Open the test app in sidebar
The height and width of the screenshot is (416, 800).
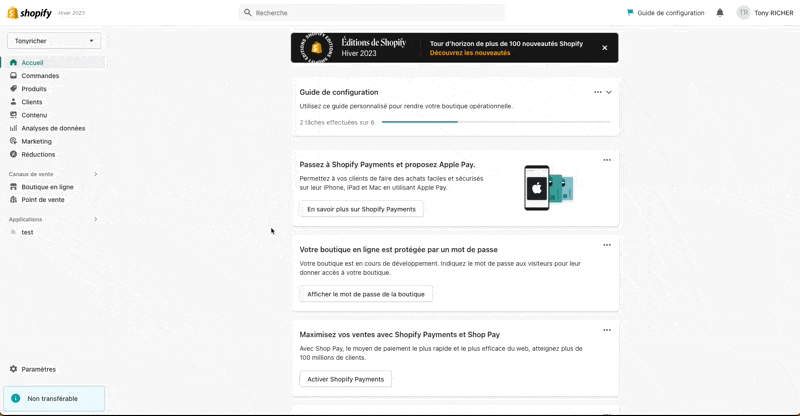(28, 232)
